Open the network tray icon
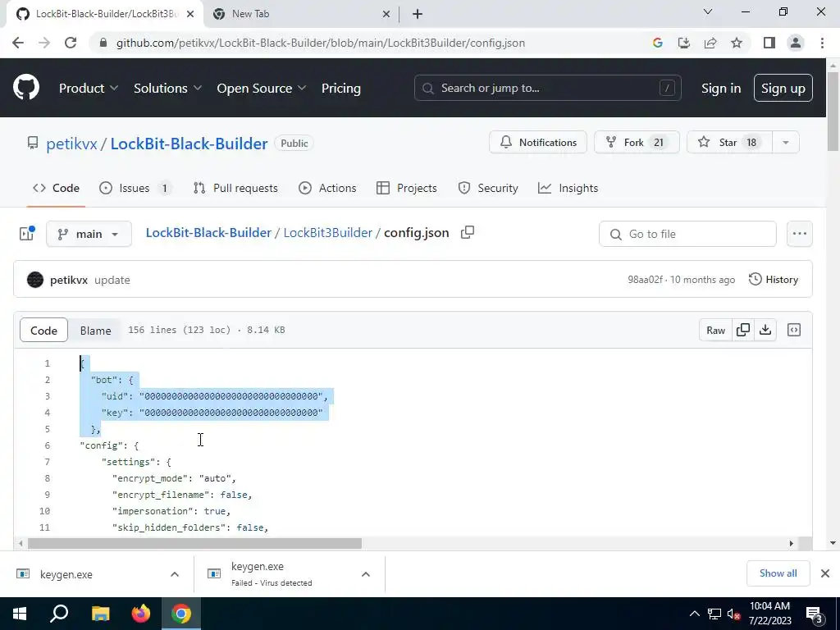Screen dimensions: 840x630 [714, 614]
